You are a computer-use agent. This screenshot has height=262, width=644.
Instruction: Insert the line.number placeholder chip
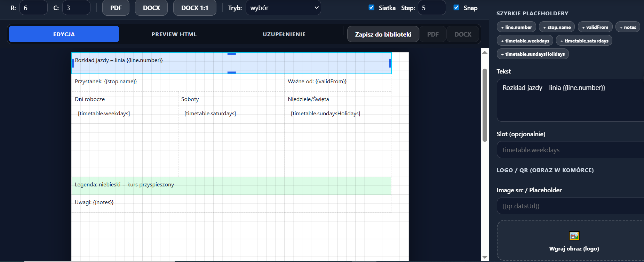(516, 27)
